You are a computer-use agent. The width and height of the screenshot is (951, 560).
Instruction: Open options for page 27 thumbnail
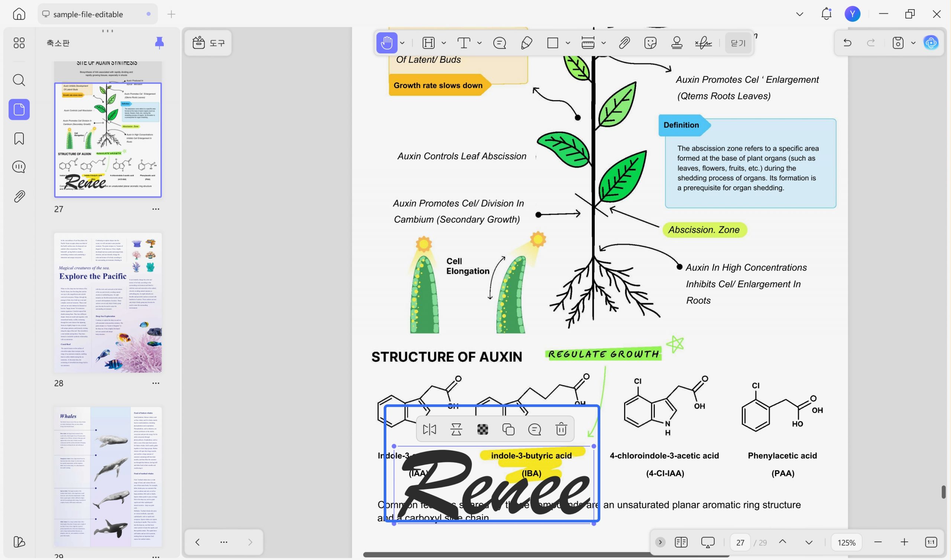(156, 209)
